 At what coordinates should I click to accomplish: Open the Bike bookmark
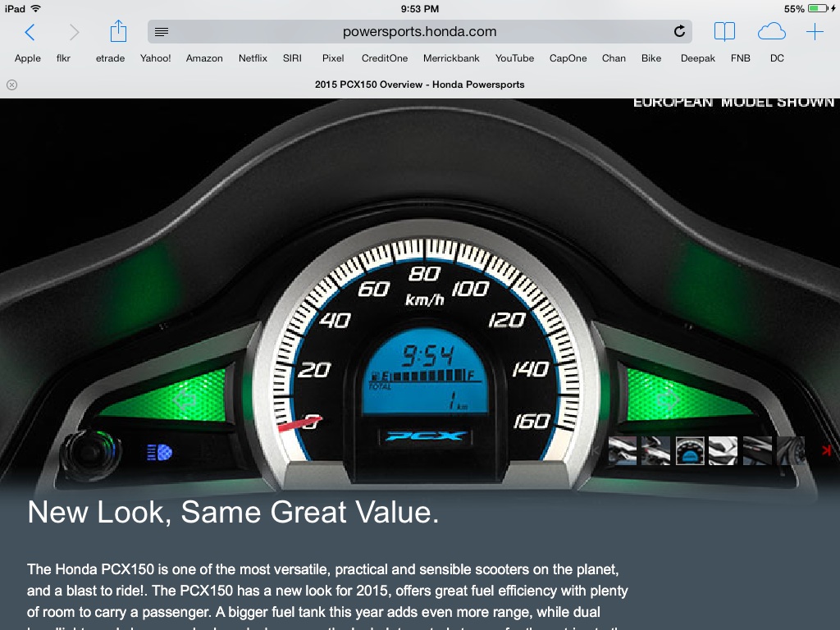coord(651,58)
